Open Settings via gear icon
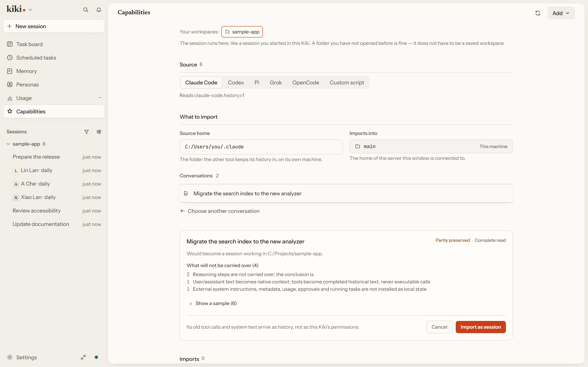Screen dimensions: 588x367 [10, 357]
